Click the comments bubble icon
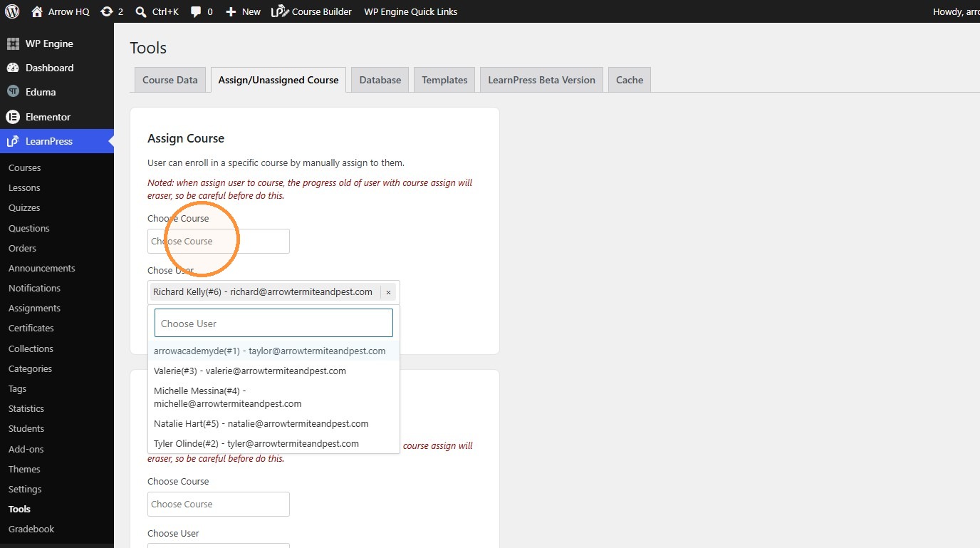The height and width of the screenshot is (548, 980). pyautogui.click(x=196, y=11)
